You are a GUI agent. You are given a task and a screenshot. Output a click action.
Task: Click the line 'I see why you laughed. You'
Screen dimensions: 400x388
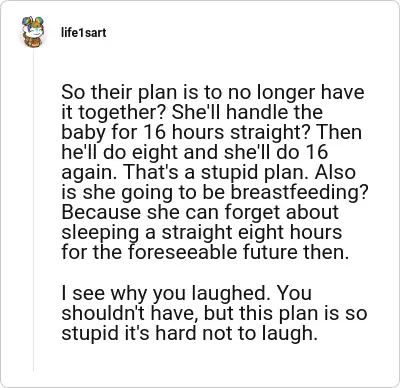click(187, 293)
